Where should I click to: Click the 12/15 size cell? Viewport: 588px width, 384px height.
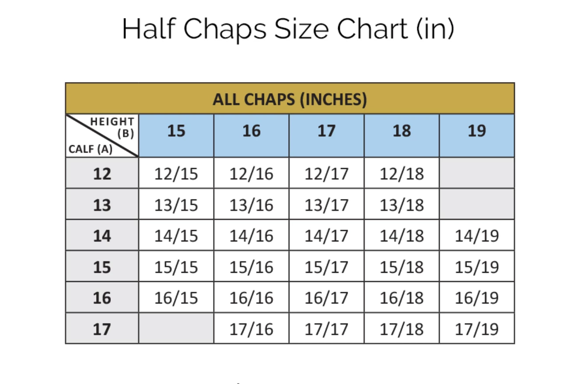click(x=176, y=174)
